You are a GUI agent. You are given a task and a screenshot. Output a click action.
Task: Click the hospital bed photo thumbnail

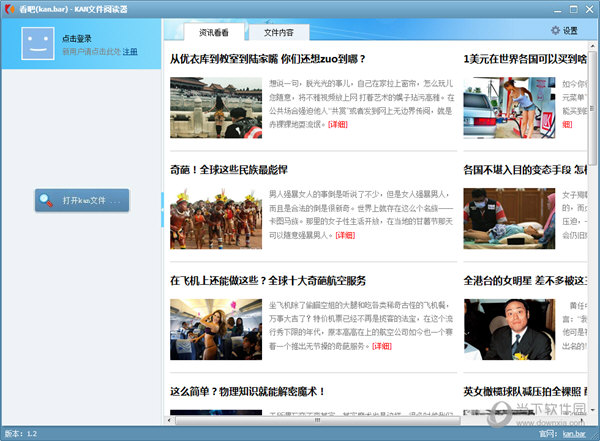509,219
